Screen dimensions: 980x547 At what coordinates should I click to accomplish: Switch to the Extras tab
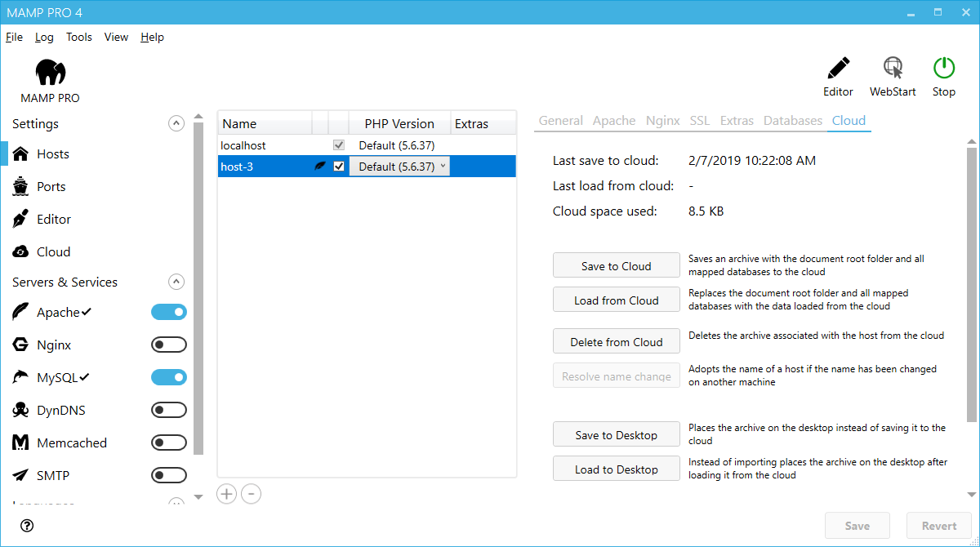[x=737, y=120]
